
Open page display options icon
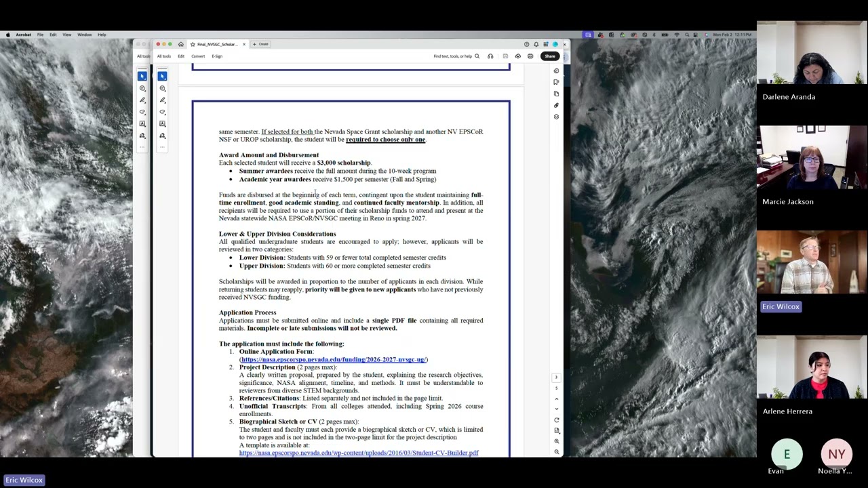click(x=557, y=430)
